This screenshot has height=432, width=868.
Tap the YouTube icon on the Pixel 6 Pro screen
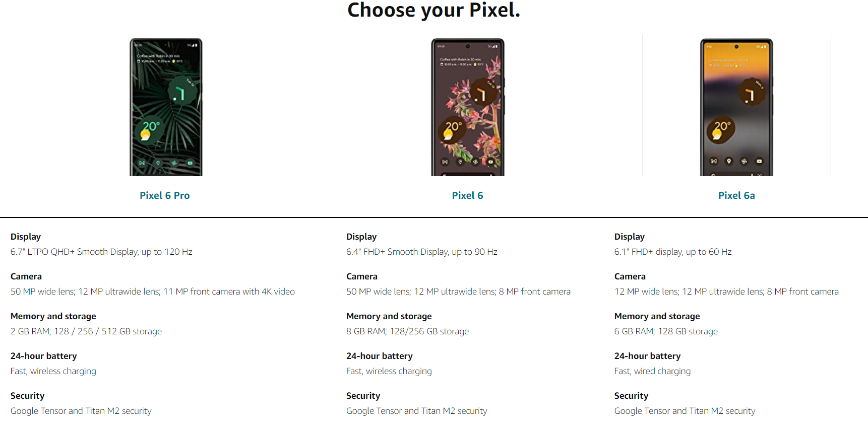click(x=190, y=163)
